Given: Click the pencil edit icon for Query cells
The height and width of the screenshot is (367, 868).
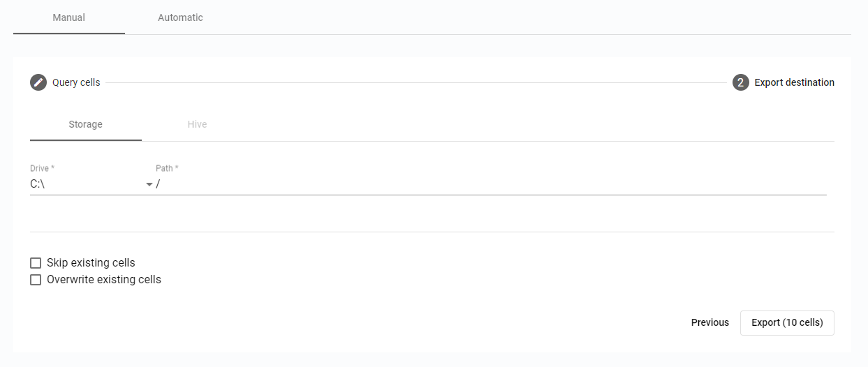Looking at the screenshot, I should [x=38, y=82].
